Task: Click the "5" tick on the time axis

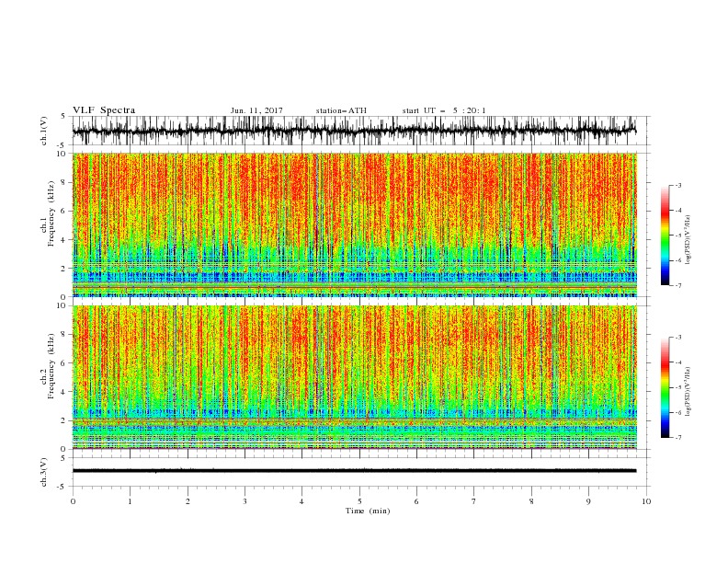Action: pos(359,501)
